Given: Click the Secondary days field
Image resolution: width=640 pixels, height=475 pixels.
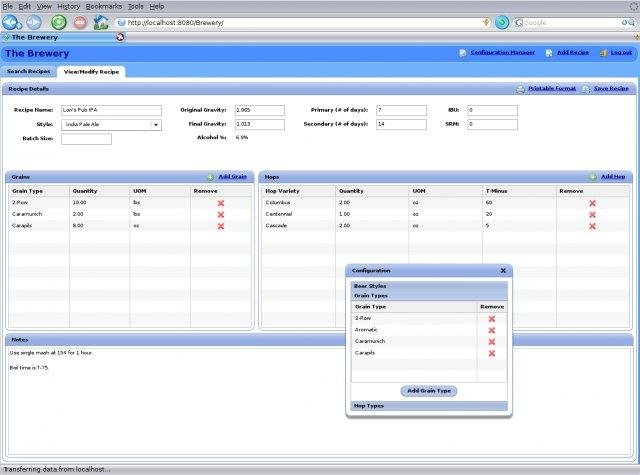Looking at the screenshot, I should pyautogui.click(x=401, y=124).
